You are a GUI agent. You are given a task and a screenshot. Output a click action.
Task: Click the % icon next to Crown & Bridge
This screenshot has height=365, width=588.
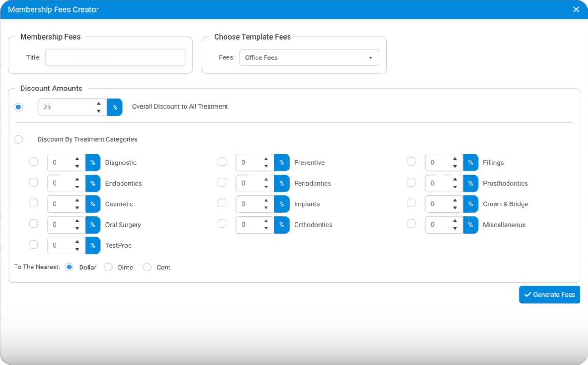pyautogui.click(x=471, y=204)
